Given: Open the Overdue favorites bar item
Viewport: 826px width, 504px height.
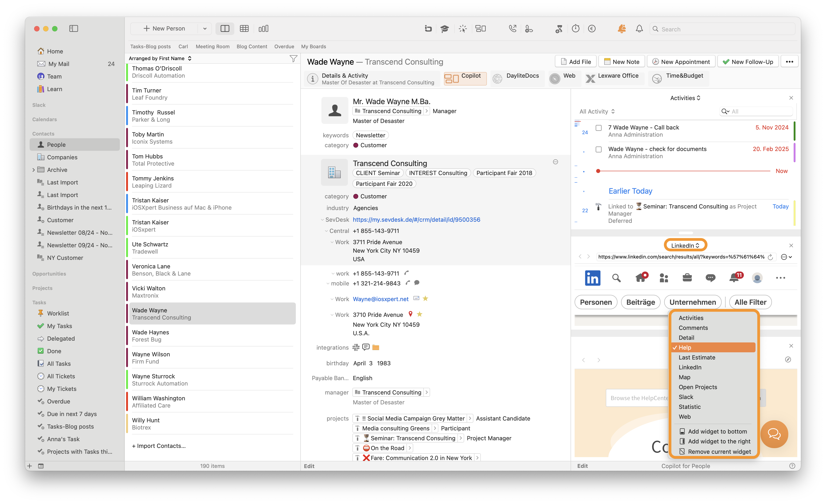Looking at the screenshot, I should tap(284, 47).
